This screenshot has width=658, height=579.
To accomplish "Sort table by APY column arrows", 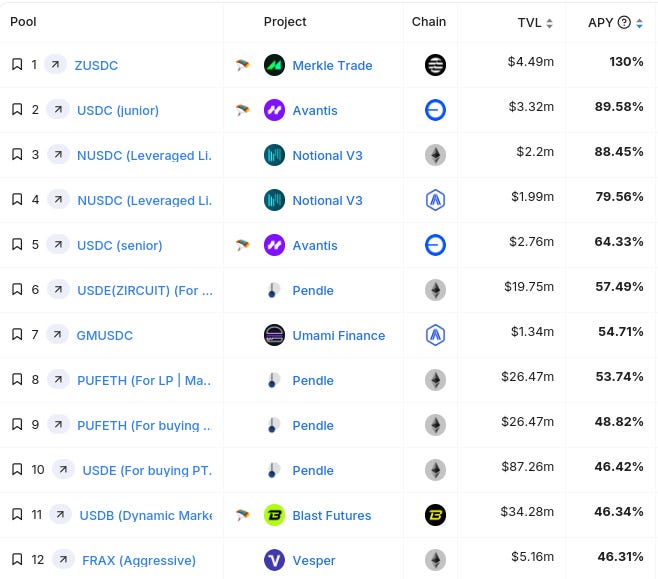I will click(639, 23).
